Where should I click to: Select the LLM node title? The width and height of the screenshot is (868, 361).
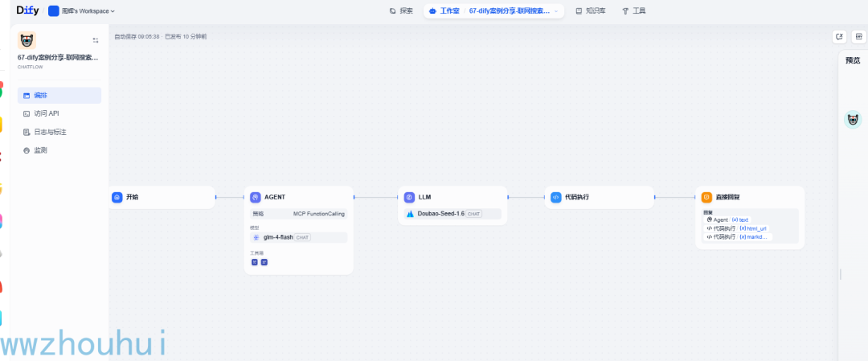(x=424, y=197)
